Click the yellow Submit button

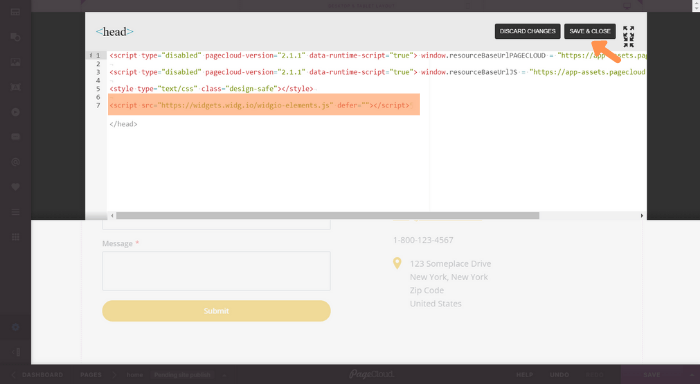pyautogui.click(x=216, y=311)
